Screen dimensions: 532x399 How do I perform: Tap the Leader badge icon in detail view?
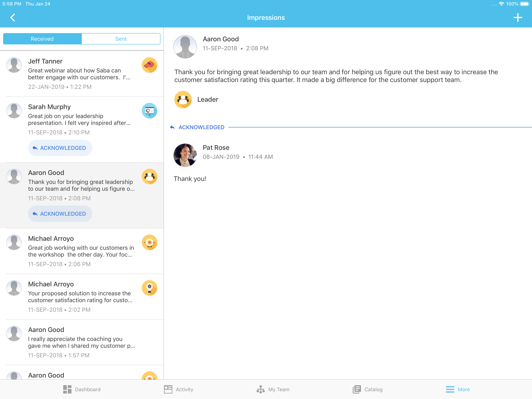[x=183, y=99]
